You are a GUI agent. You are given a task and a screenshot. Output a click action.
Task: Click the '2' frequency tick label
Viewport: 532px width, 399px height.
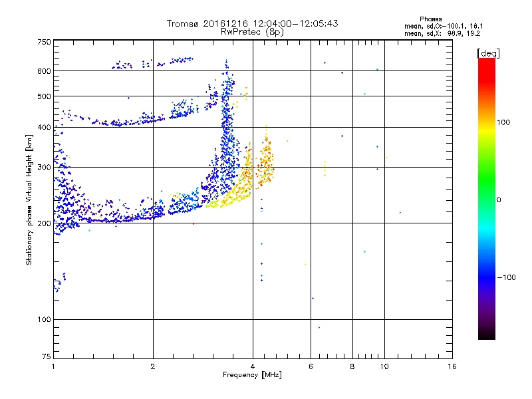pos(153,366)
